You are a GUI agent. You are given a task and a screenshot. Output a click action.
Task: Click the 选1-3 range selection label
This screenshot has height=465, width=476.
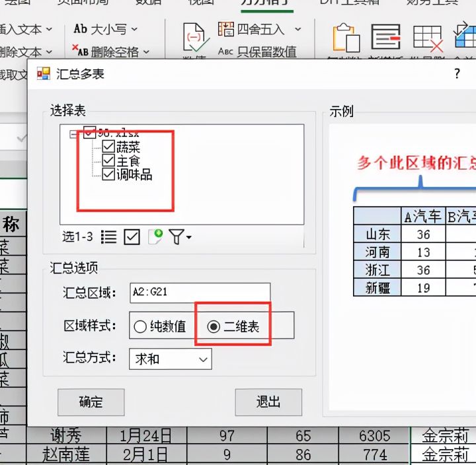tap(77, 236)
